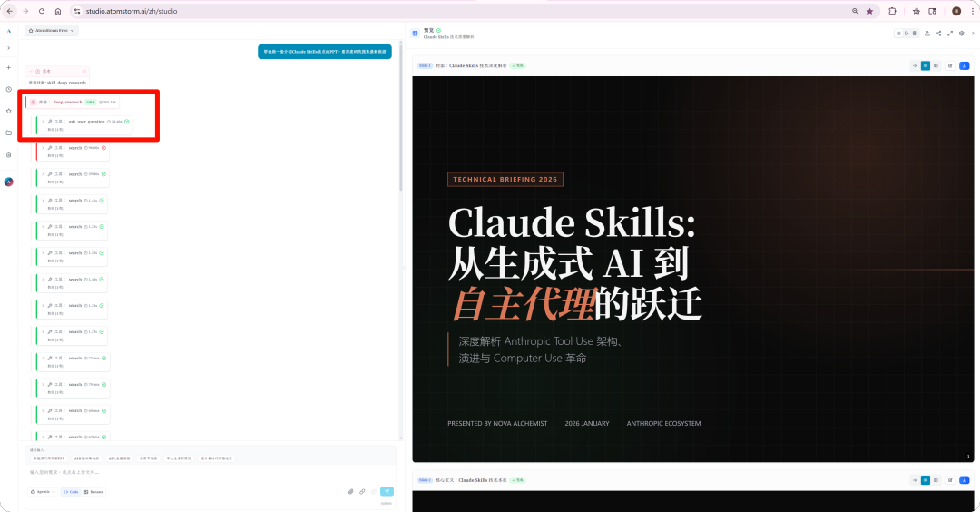Edit Slide 1 with the pencil icon

point(950,65)
